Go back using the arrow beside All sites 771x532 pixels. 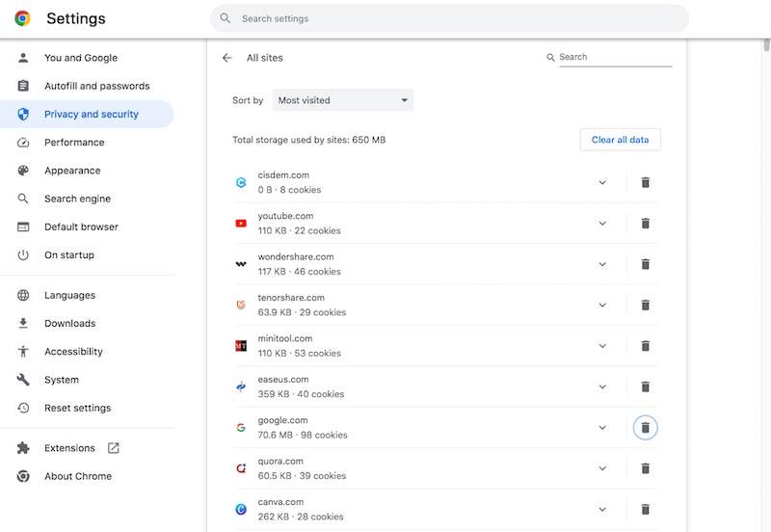coord(226,58)
